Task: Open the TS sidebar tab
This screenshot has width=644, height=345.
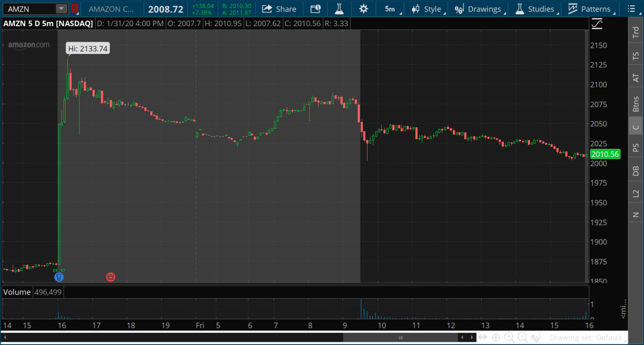Action: point(636,55)
